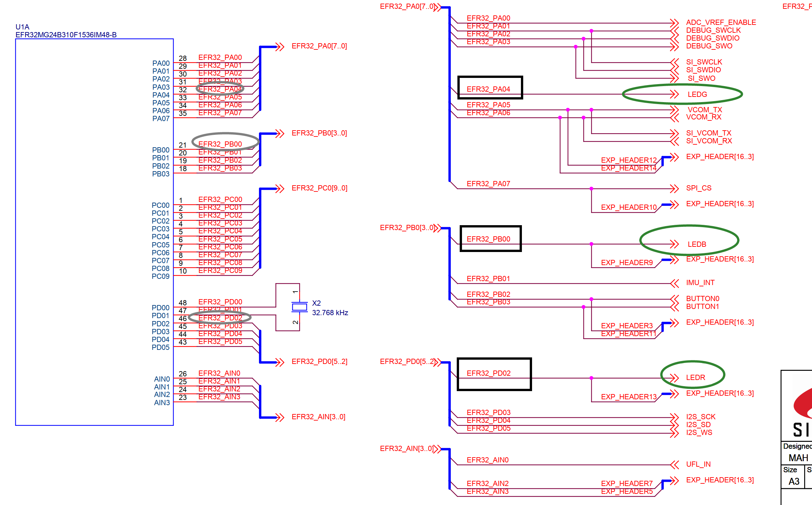The image size is (812, 505).
Task: Select the boxed EFR32_PD02 net label
Action: coord(489,373)
